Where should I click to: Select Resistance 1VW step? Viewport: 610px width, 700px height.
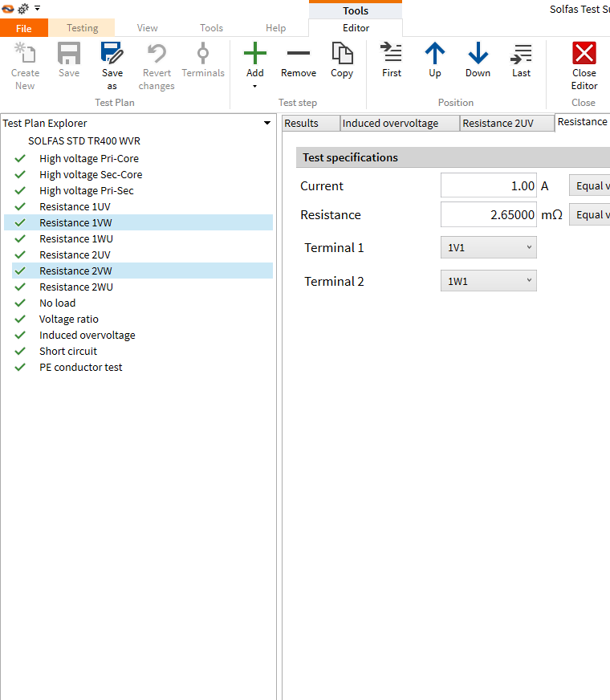click(138, 222)
